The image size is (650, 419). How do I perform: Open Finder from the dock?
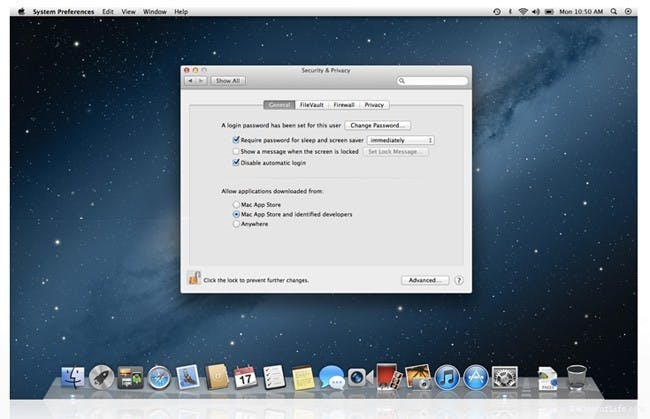tap(73, 378)
